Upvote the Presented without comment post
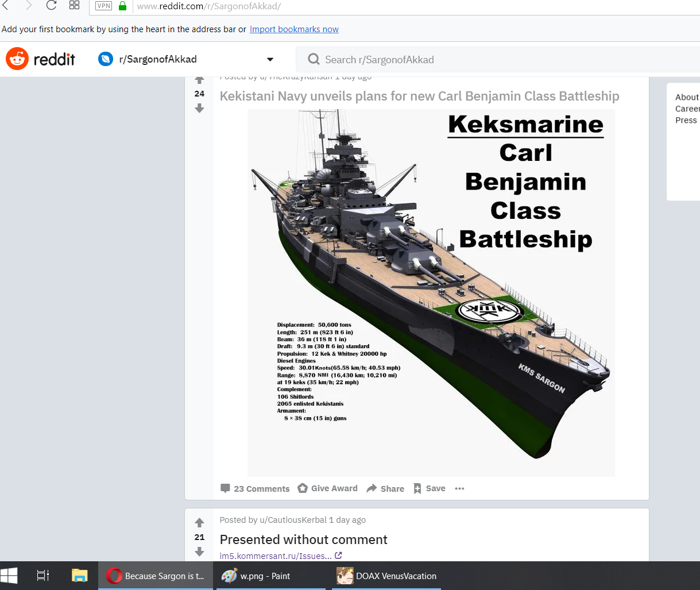Image resolution: width=700 pixels, height=590 pixels. 199,523
